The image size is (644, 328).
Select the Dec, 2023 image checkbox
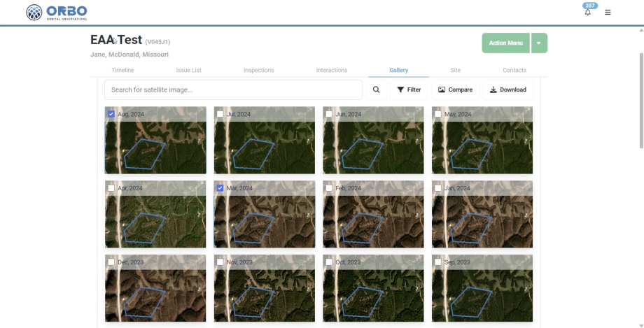click(111, 262)
